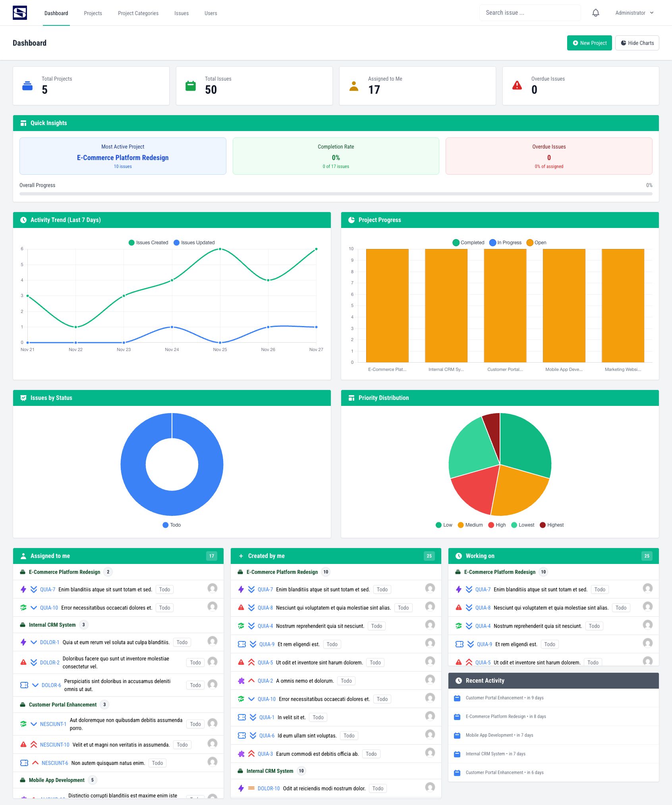Click the Most Active Project insight card
The width and height of the screenshot is (672, 805).
123,156
